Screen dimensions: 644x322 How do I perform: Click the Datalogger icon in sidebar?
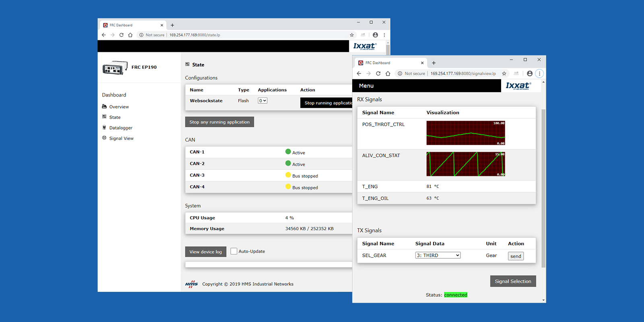click(104, 128)
